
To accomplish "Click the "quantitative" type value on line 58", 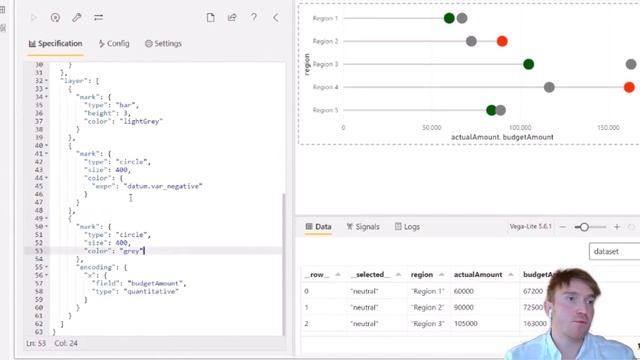I will point(151,291).
